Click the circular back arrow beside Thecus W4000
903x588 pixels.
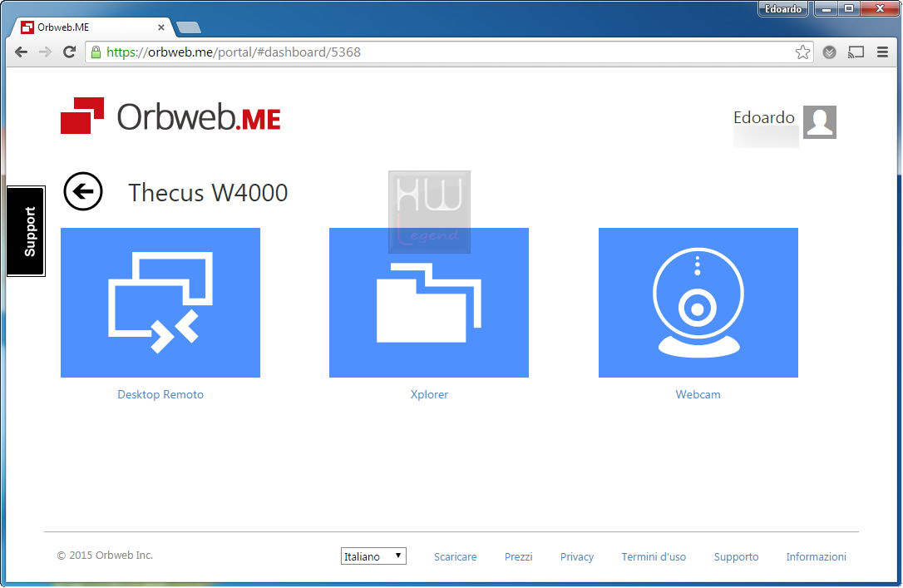pyautogui.click(x=83, y=191)
